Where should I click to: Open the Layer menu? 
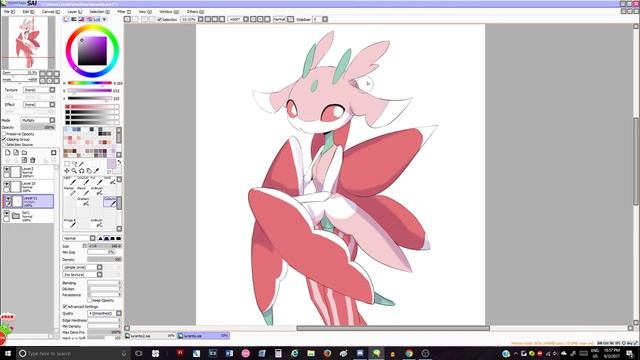tap(74, 12)
